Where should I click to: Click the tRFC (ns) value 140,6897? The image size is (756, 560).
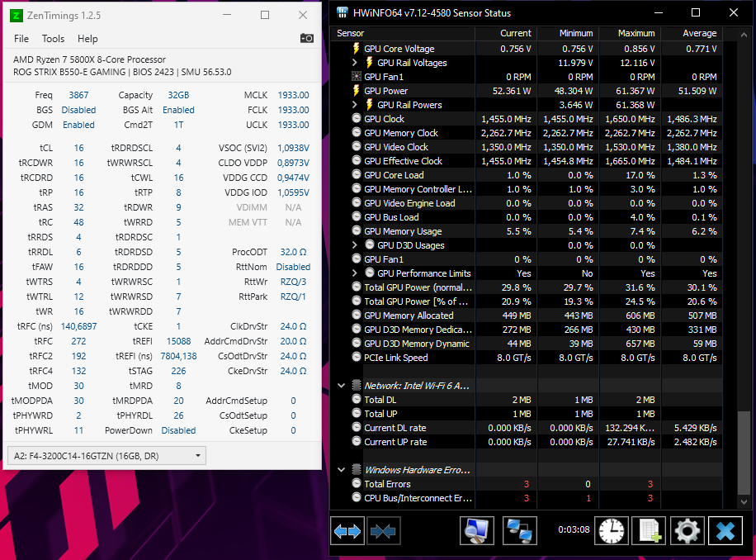click(x=78, y=326)
